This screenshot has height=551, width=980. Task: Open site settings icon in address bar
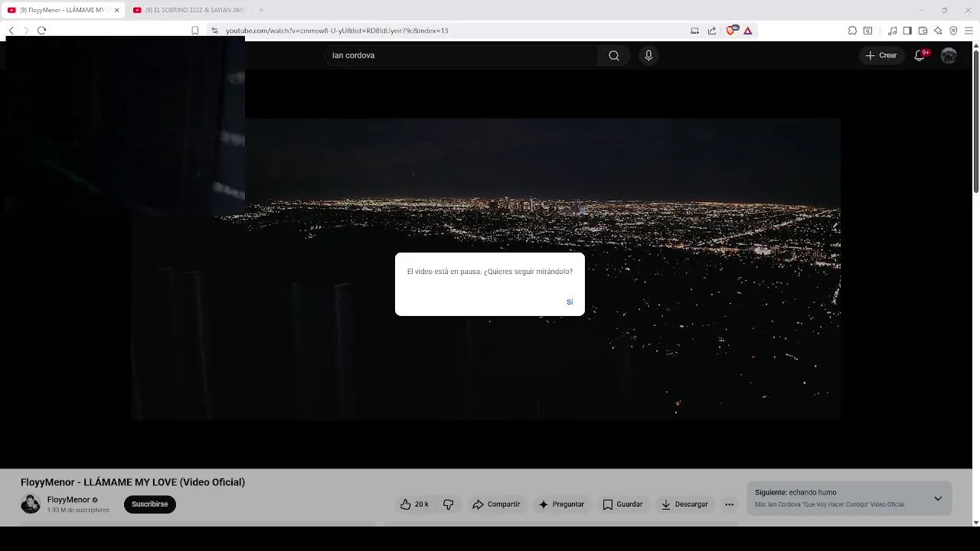click(215, 31)
